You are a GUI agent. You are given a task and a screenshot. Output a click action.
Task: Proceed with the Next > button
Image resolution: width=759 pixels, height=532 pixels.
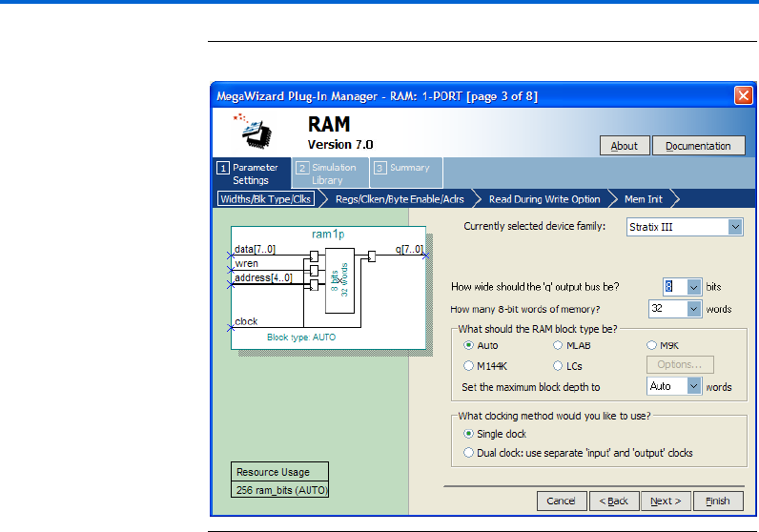point(666,501)
